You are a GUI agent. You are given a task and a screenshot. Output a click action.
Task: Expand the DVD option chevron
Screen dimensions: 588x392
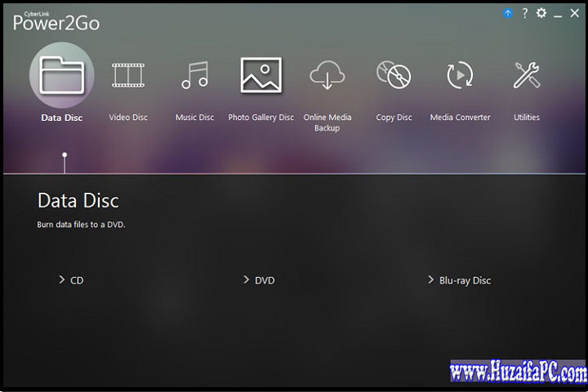[246, 279]
